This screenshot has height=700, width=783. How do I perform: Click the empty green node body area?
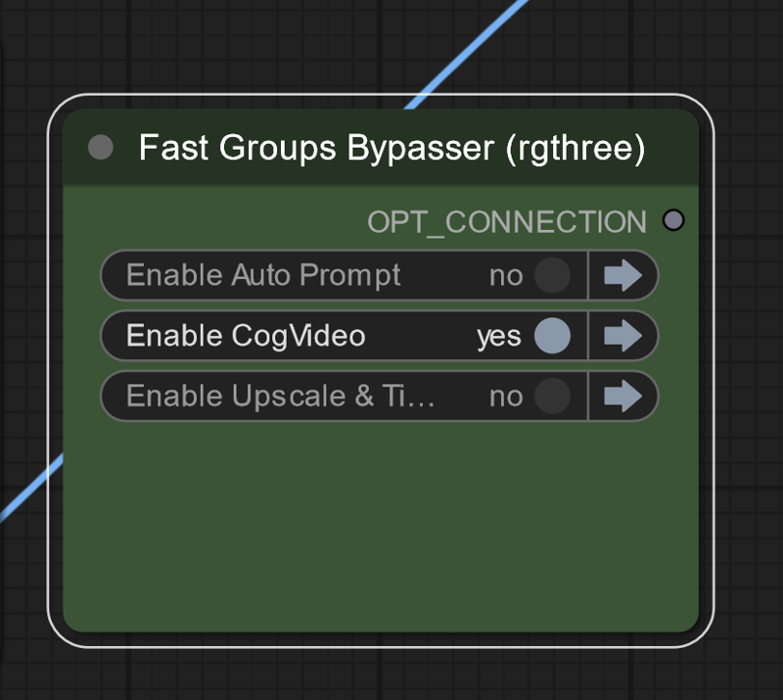pyautogui.click(x=380, y=529)
